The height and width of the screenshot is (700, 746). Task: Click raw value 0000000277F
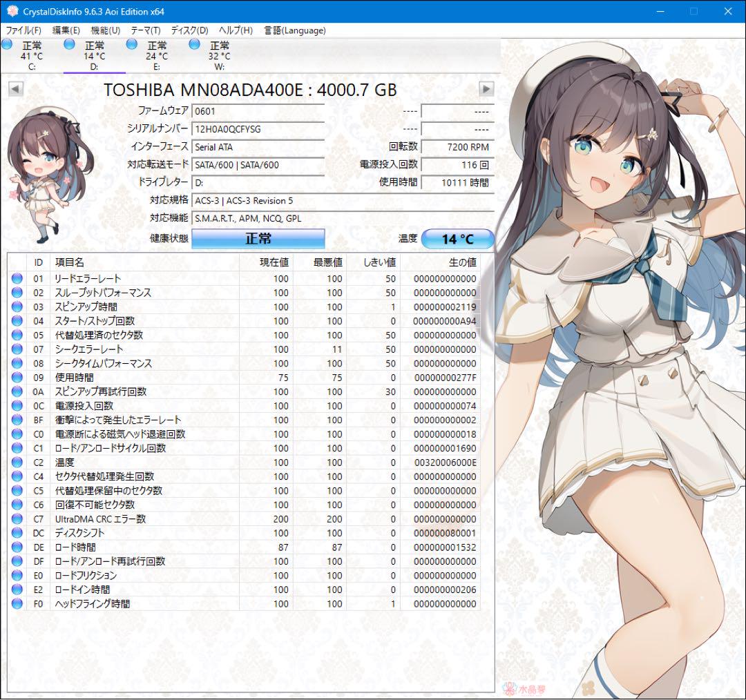pyautogui.click(x=446, y=378)
